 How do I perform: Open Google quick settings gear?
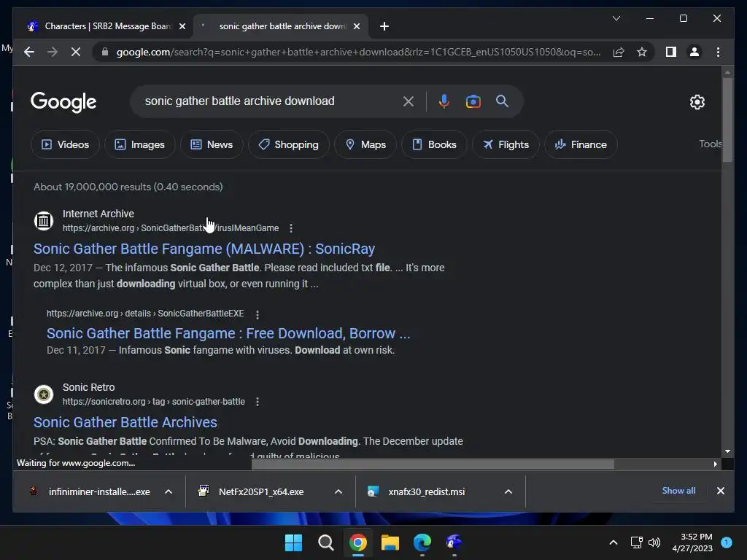(697, 101)
